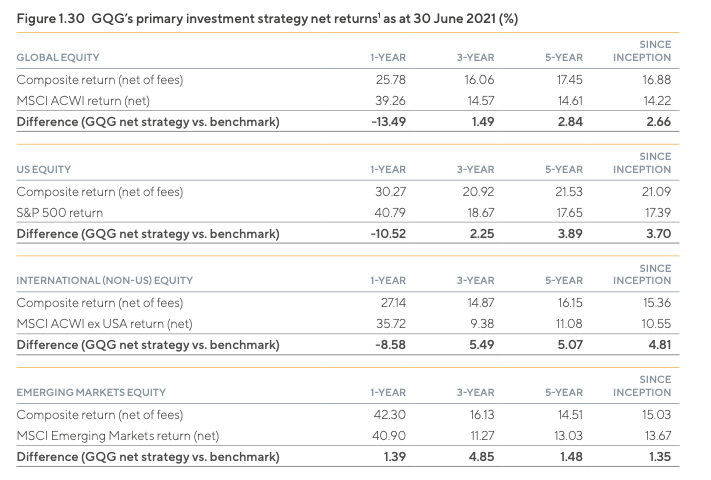Select the International 1-year difference -8.58
The height and width of the screenshot is (480, 711).
coord(377,346)
